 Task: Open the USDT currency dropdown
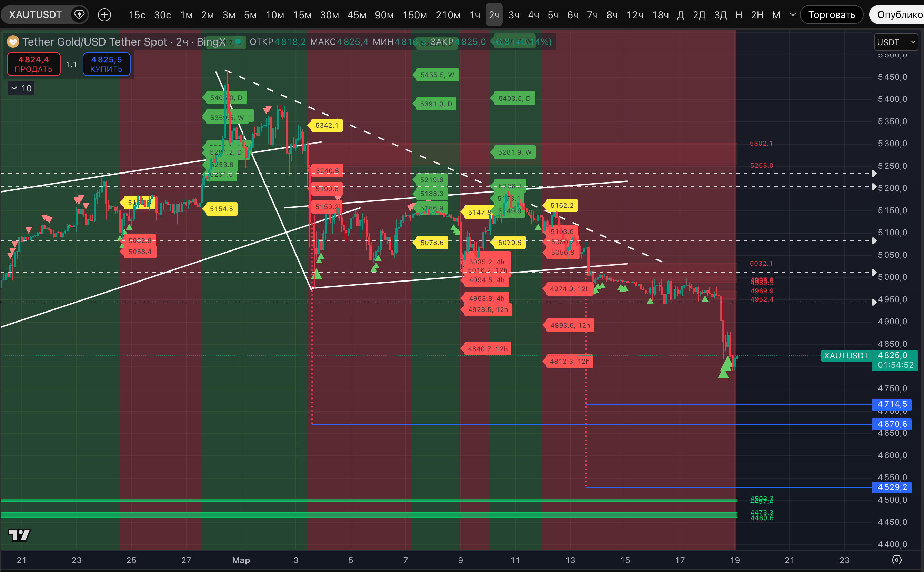pos(896,42)
